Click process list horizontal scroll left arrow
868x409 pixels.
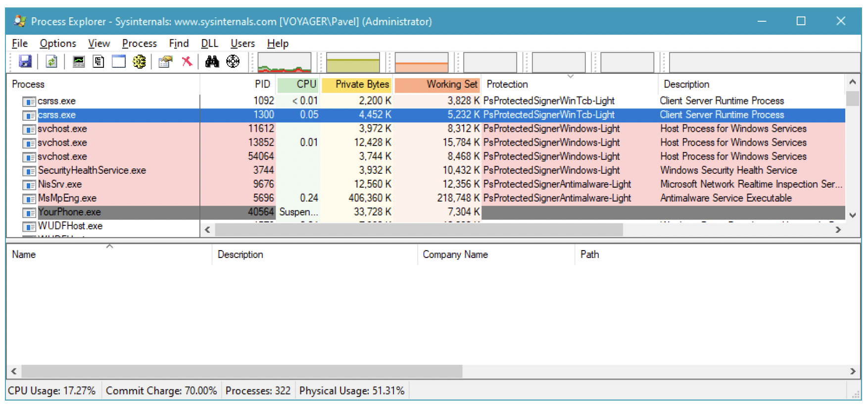[x=207, y=230]
